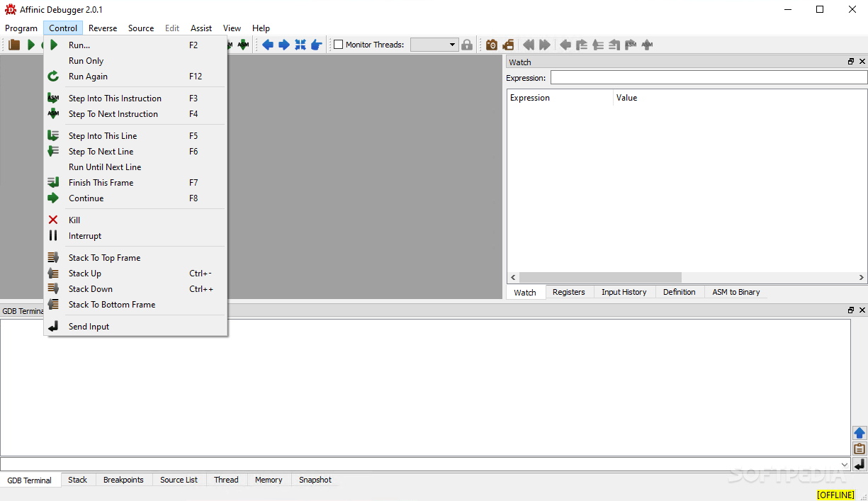Screen dimensions: 868x501
Task: Enable the Monitor Threads checkbox
Action: click(x=338, y=45)
